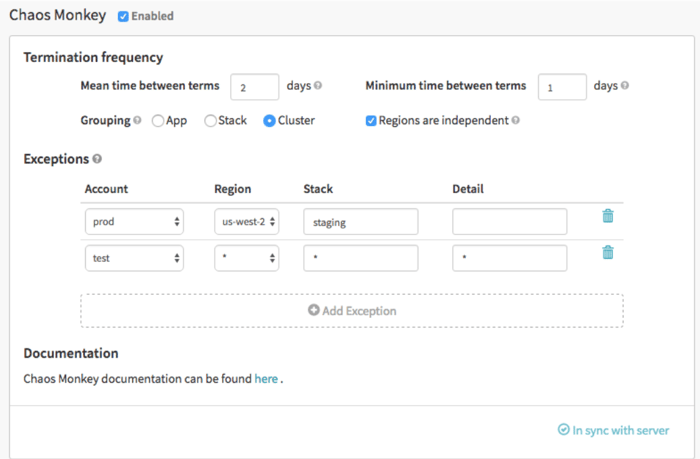Uncheck Regions are independent

(x=371, y=121)
